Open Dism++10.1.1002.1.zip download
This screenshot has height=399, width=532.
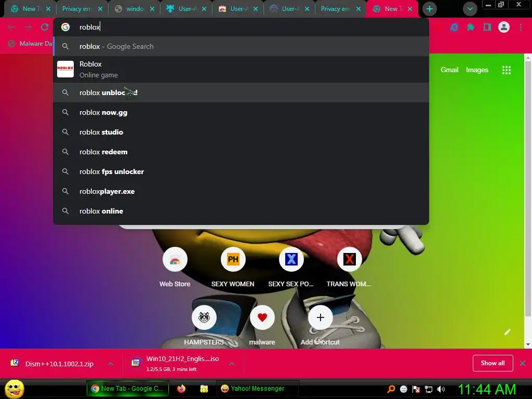coord(59,364)
